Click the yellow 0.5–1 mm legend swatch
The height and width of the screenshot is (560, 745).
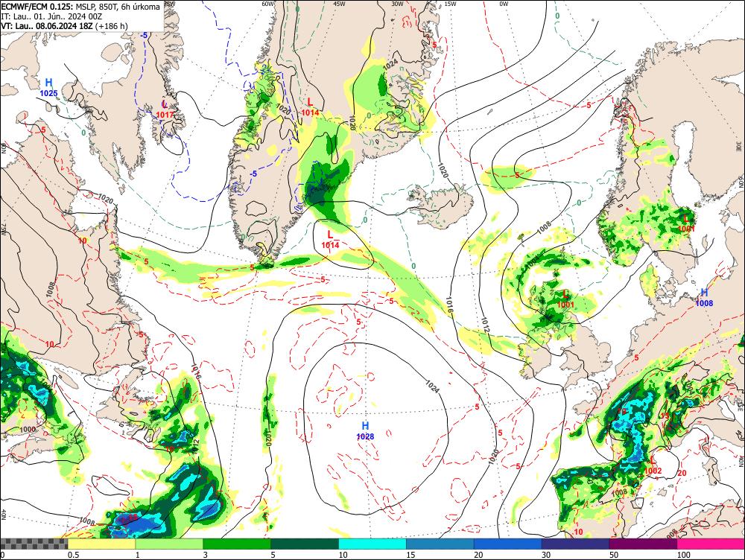coord(101,544)
